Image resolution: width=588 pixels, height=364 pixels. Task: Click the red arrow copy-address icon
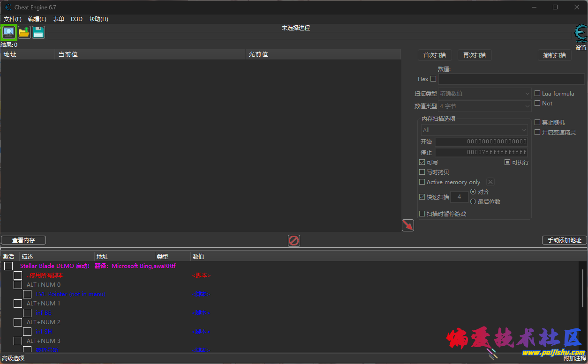(407, 225)
